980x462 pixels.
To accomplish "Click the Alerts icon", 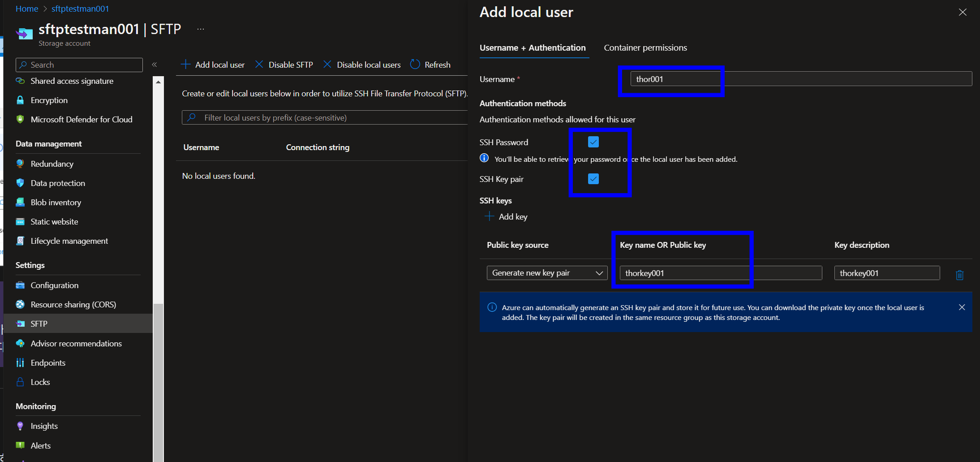I will (20, 445).
